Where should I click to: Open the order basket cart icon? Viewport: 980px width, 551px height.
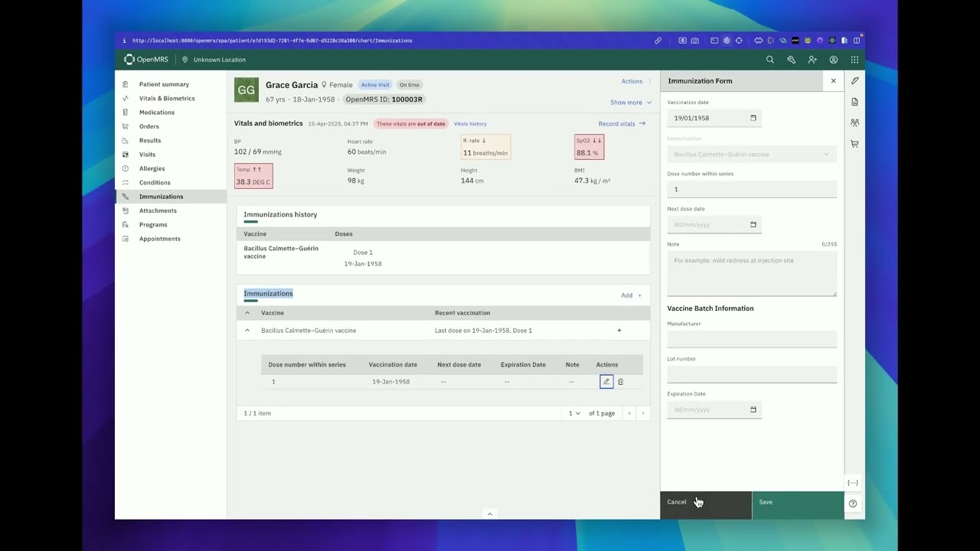(854, 144)
